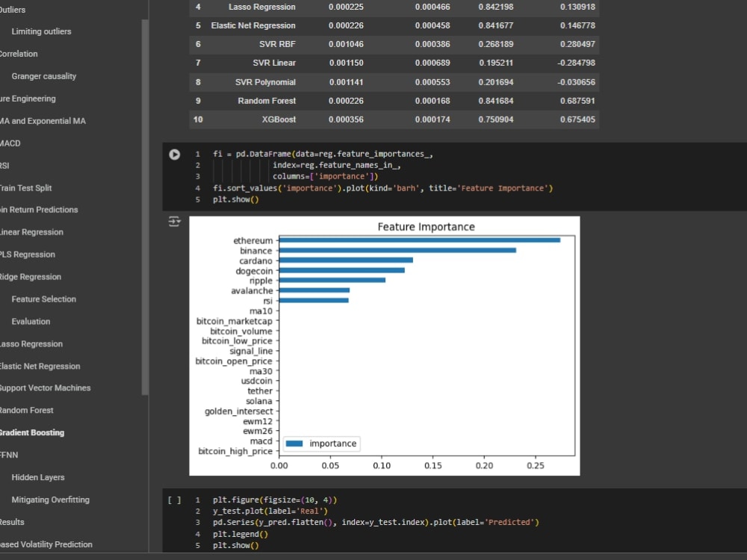
Task: Jump to MA and Exponential MA section
Action: coord(43,121)
